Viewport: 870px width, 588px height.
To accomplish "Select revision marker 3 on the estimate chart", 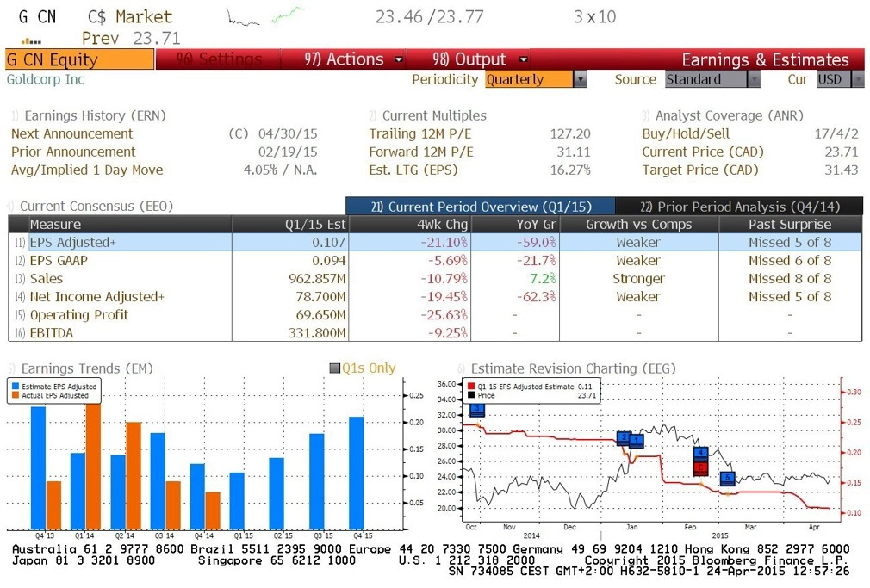I will point(477,410).
